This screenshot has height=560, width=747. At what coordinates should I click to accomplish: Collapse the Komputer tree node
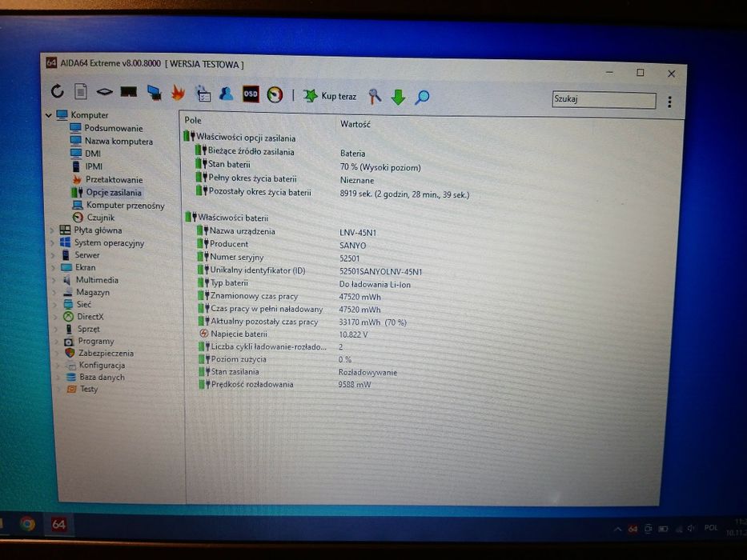click(49, 114)
